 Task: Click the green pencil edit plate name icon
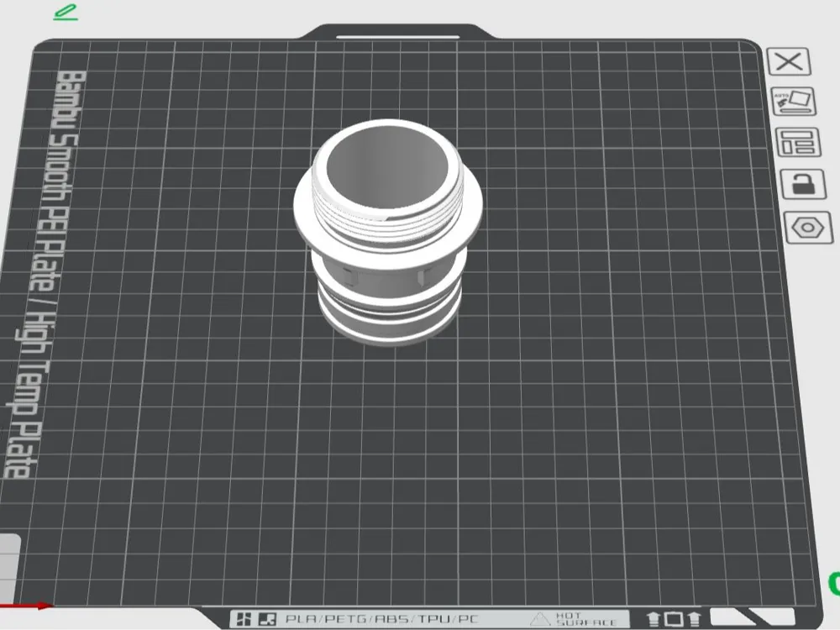pyautogui.click(x=66, y=13)
